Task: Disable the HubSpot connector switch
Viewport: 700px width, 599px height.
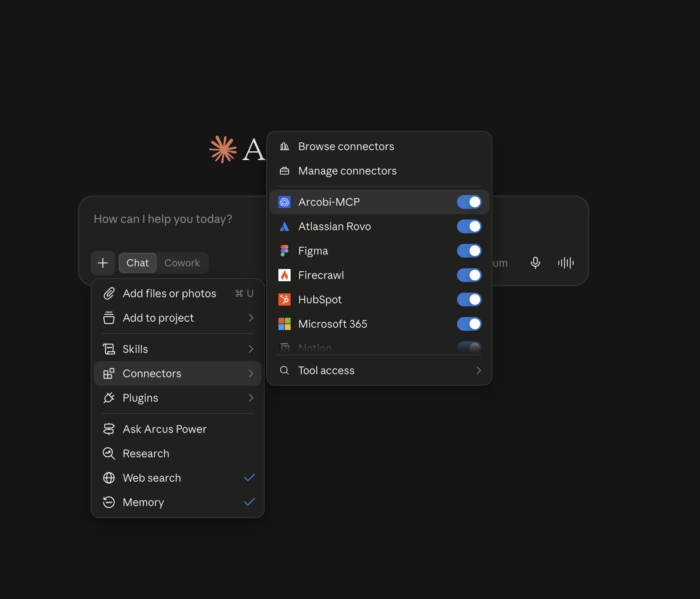Action: [x=469, y=299]
